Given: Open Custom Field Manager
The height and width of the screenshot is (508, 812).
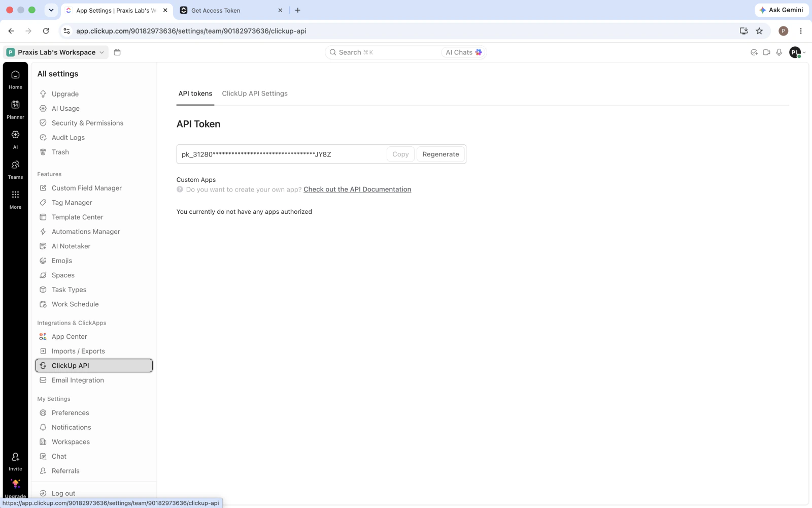Looking at the screenshot, I should [93, 188].
